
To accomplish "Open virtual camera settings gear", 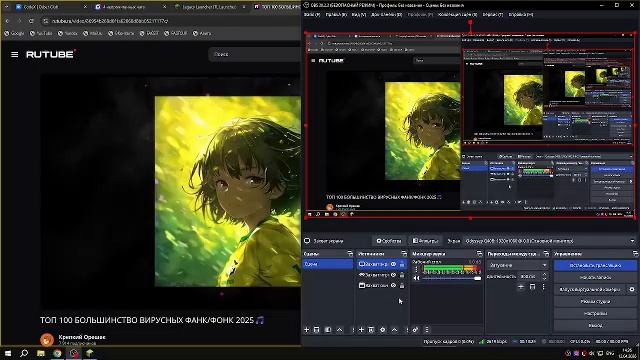I will click(x=632, y=289).
